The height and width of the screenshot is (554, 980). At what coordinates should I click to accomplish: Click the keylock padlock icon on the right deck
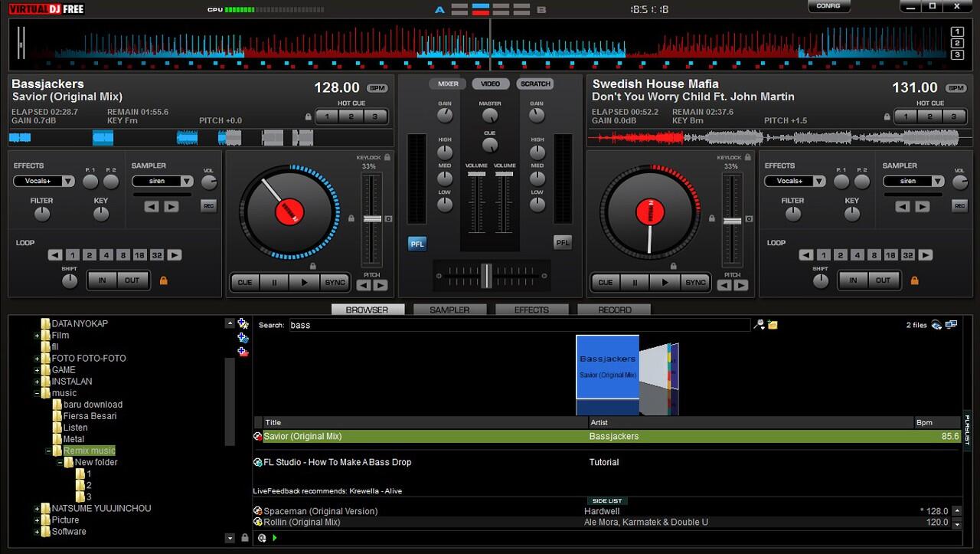[748, 157]
